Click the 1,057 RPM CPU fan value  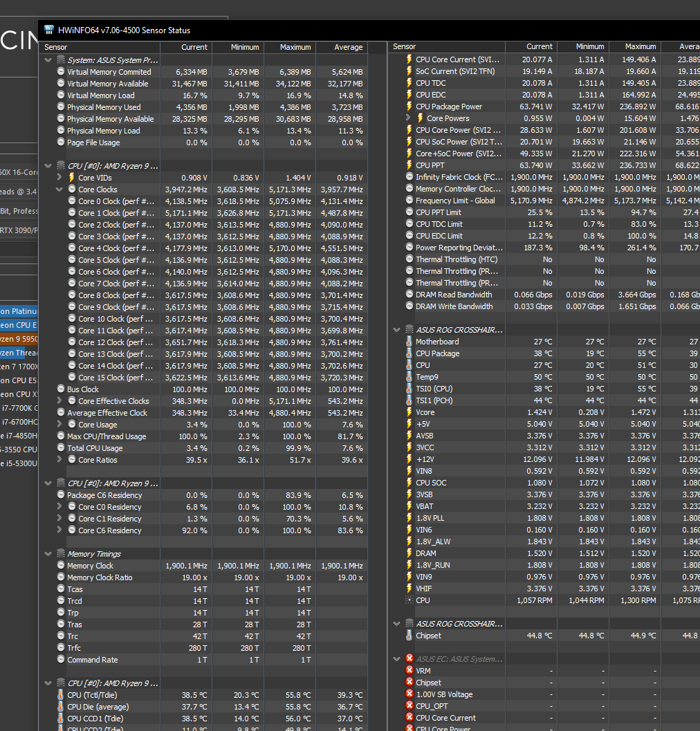(535, 600)
